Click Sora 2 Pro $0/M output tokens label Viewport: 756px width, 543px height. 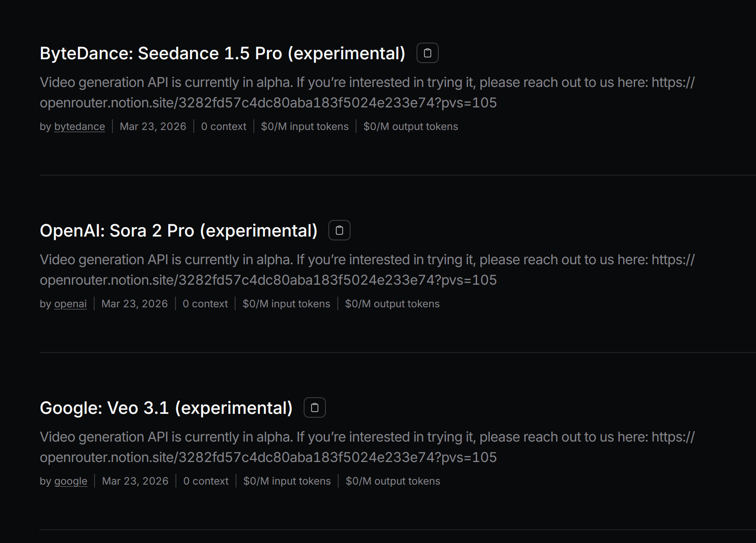(392, 304)
